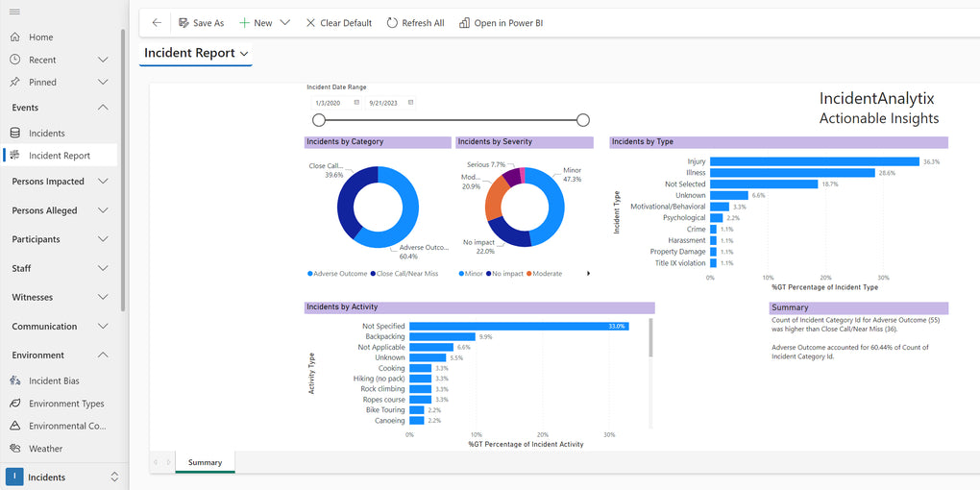Click the Save As icon
Screen dimensions: 980x490
pos(184,23)
